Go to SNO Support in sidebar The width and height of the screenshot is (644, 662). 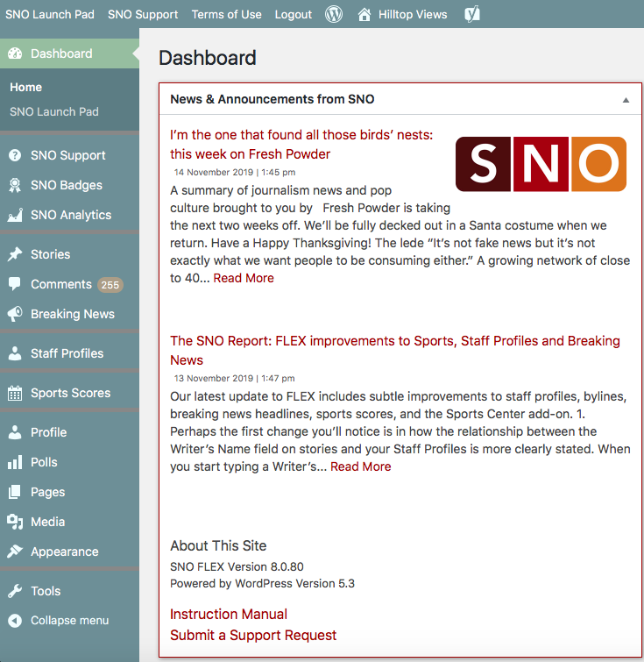click(x=68, y=155)
